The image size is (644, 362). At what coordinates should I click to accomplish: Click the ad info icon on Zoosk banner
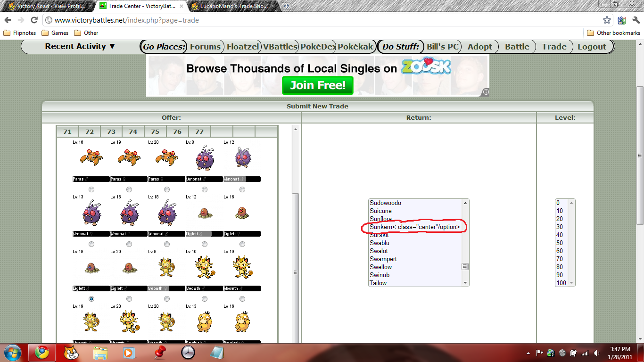coord(486,92)
